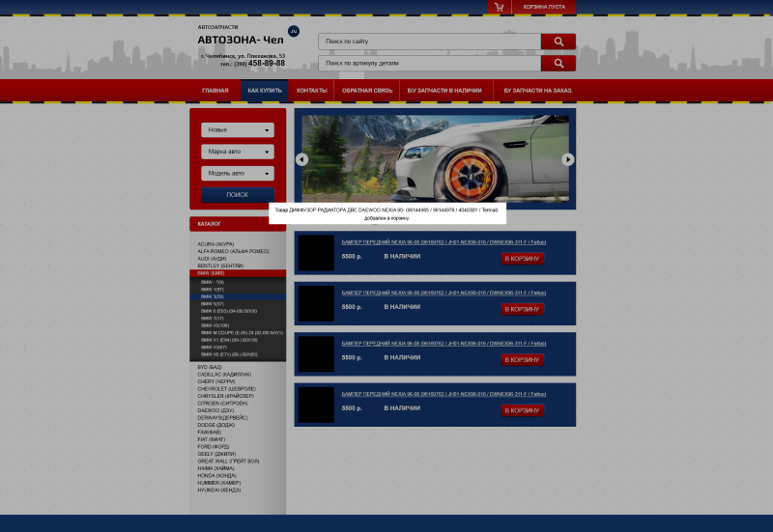Collapse the BMW (БМВ) catalog category
The height and width of the screenshot is (532, 773).
coord(212,273)
